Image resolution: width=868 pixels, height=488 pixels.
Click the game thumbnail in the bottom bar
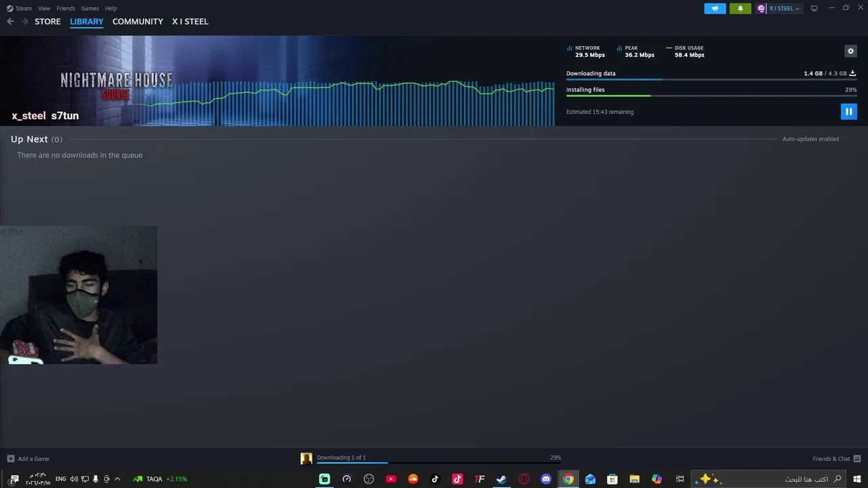tap(307, 459)
